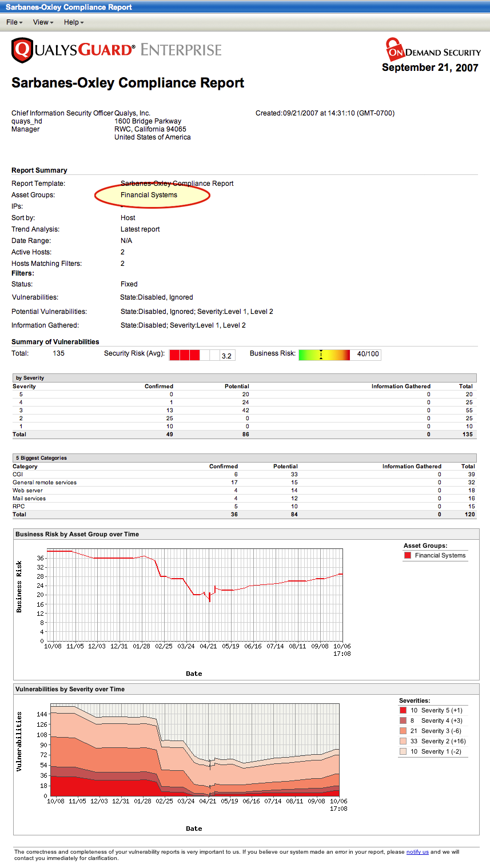This screenshot has width=490, height=868.
Task: Click the 'Severity 5 (+1)' legend label
Action: [x=442, y=710]
